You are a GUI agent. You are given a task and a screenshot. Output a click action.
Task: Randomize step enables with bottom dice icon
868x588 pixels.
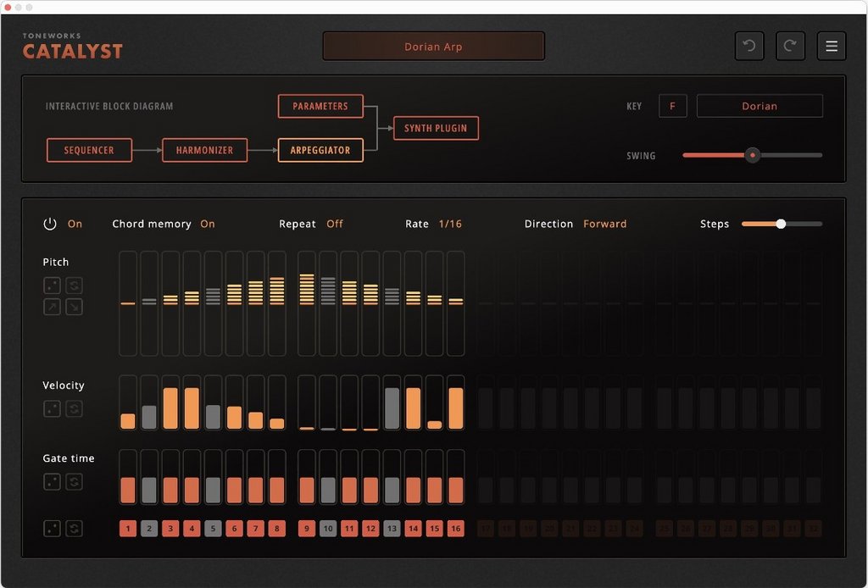point(52,528)
